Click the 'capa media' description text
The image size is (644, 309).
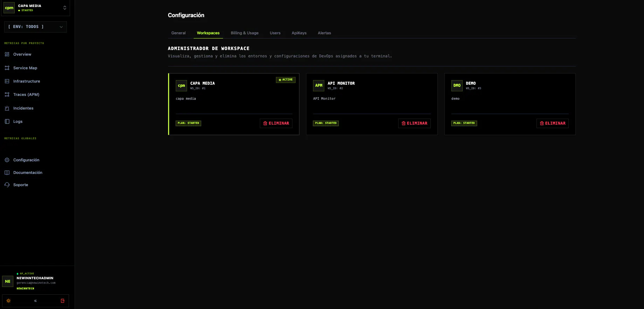click(x=186, y=99)
